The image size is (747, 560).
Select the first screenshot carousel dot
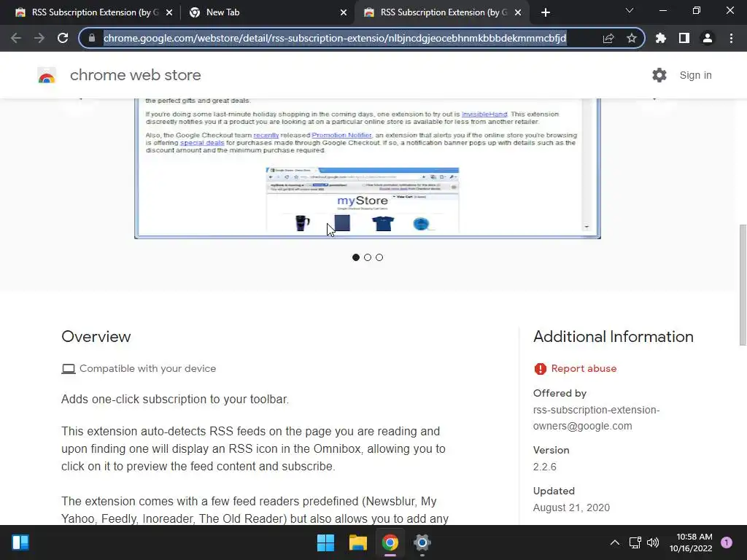(x=356, y=257)
